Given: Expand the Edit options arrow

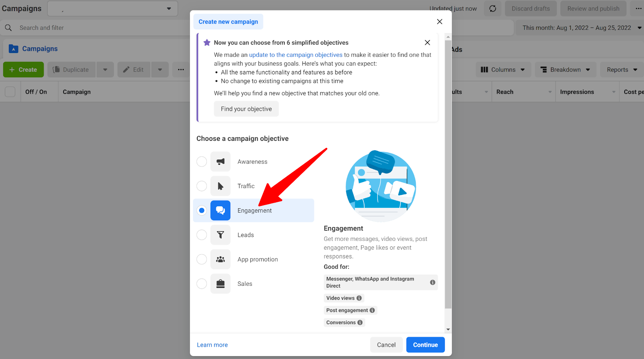Looking at the screenshot, I should (160, 70).
